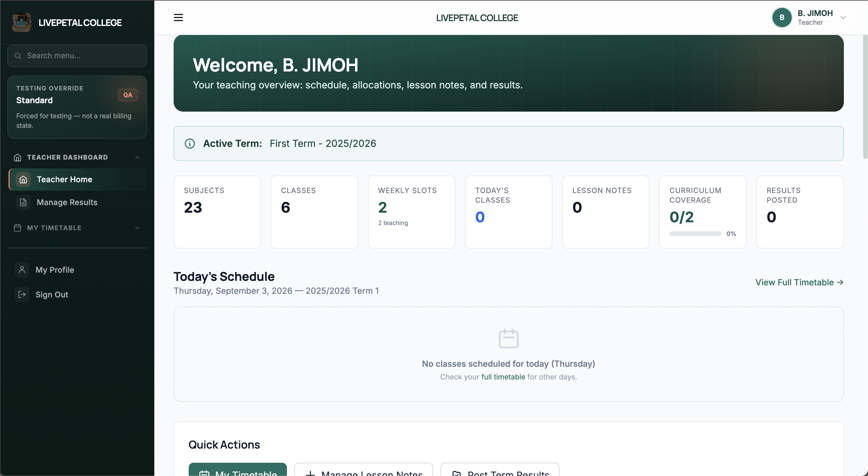The image size is (868, 476).
Task: Click the My Profile person icon
Action: 22,270
